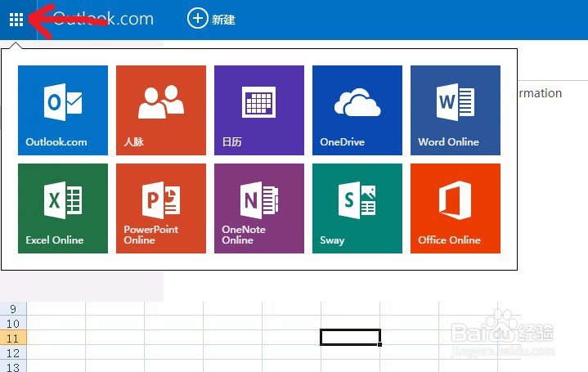Select spreadsheet row header 13
The height and width of the screenshot is (372, 588).
point(13,366)
